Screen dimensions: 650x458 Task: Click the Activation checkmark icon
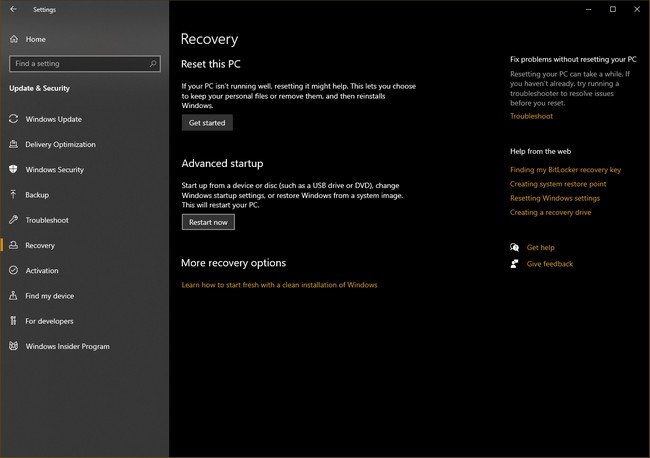[x=14, y=271]
